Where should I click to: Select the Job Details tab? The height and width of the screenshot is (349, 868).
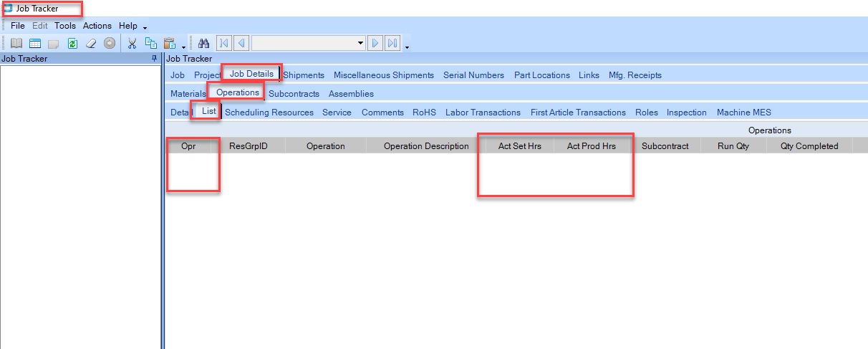[x=251, y=74]
